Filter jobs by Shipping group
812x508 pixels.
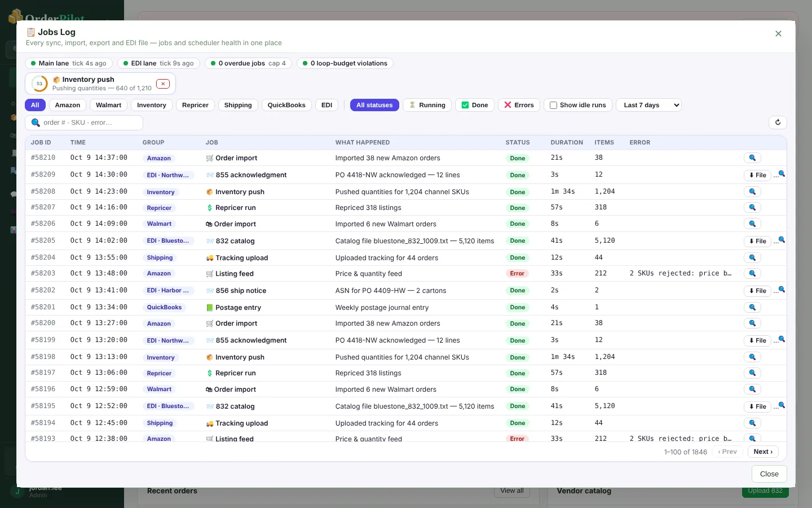pos(238,105)
